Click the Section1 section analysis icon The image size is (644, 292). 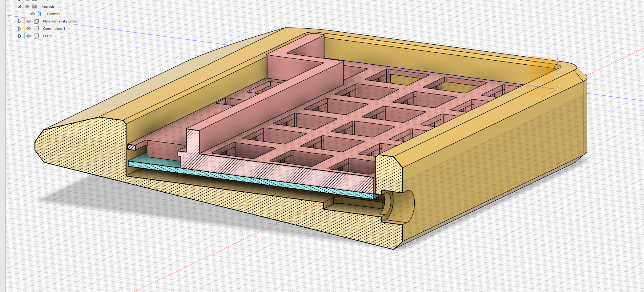(x=40, y=14)
